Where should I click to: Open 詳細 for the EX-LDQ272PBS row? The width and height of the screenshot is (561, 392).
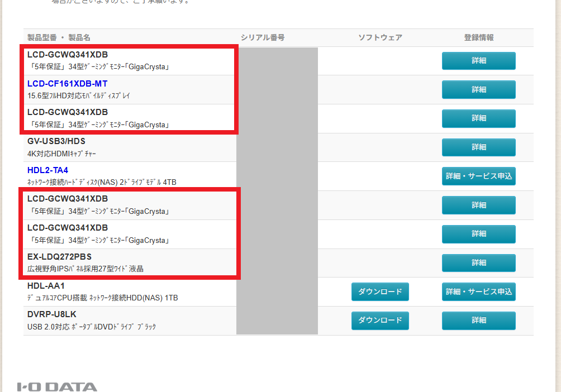pyautogui.click(x=479, y=262)
